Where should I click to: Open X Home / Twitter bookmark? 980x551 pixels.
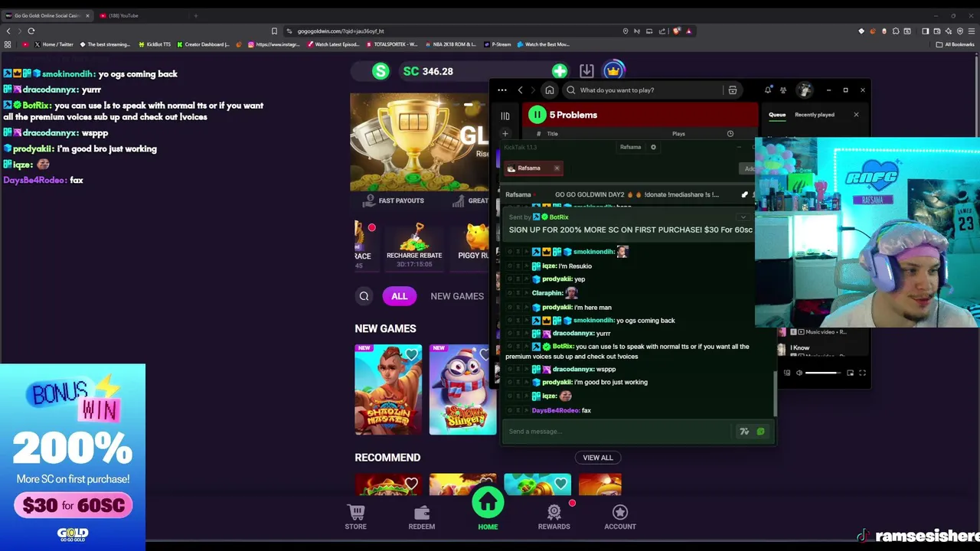54,44
